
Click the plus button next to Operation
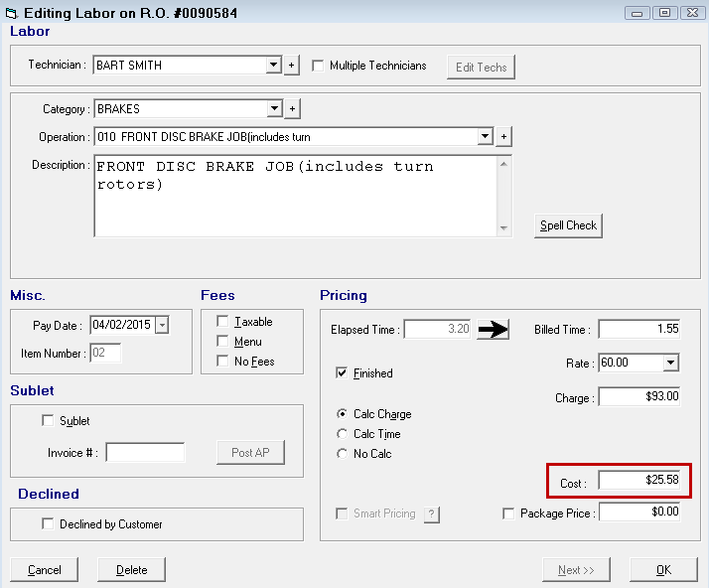pyautogui.click(x=503, y=137)
